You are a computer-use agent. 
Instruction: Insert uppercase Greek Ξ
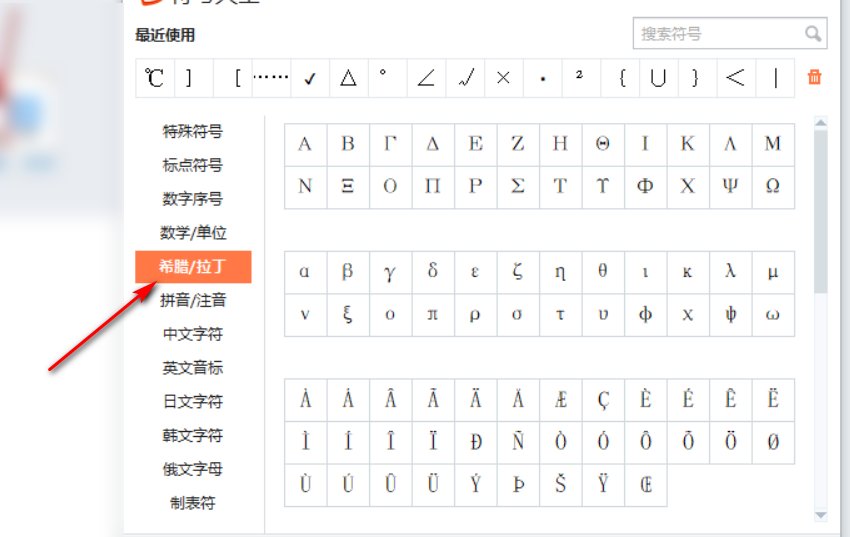click(x=348, y=186)
